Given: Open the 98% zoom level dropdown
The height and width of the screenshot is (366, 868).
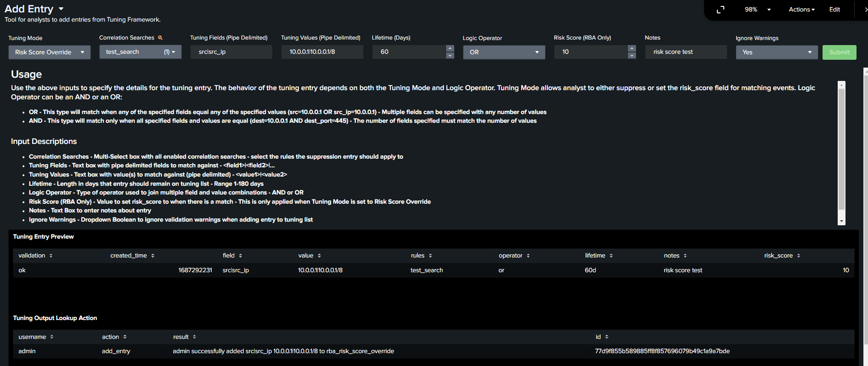Looking at the screenshot, I should [758, 10].
